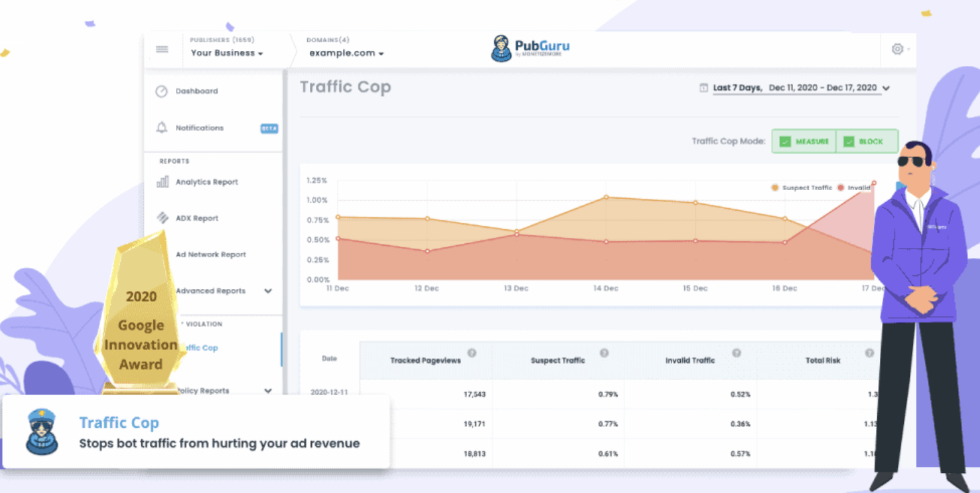
Task: Open the settings gear in the top right
Action: [898, 49]
